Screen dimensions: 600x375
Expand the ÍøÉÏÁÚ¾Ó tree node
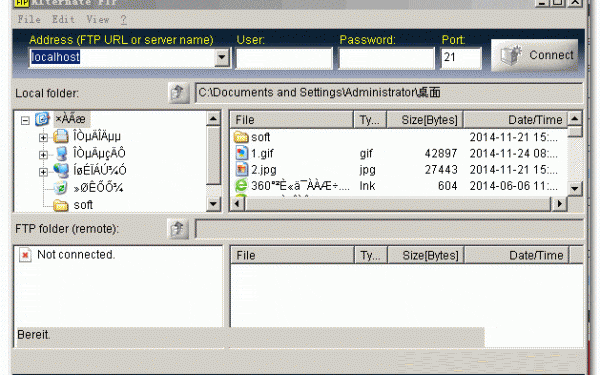click(x=43, y=172)
